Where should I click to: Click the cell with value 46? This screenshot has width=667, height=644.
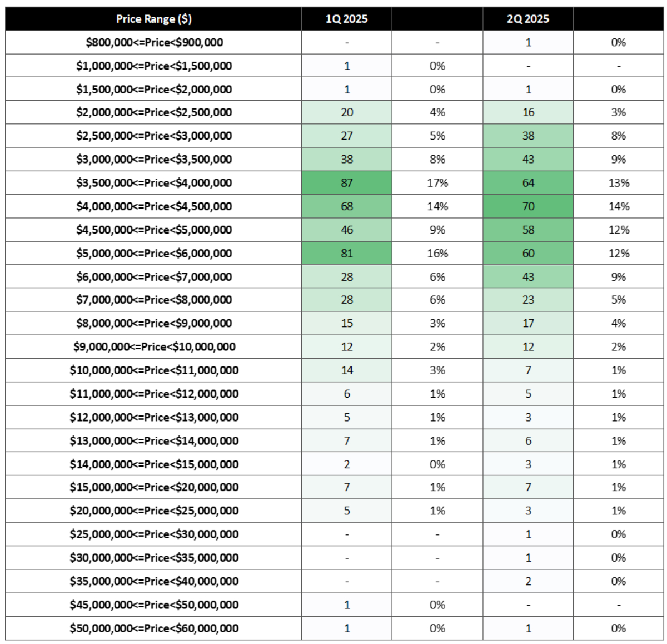(x=347, y=230)
